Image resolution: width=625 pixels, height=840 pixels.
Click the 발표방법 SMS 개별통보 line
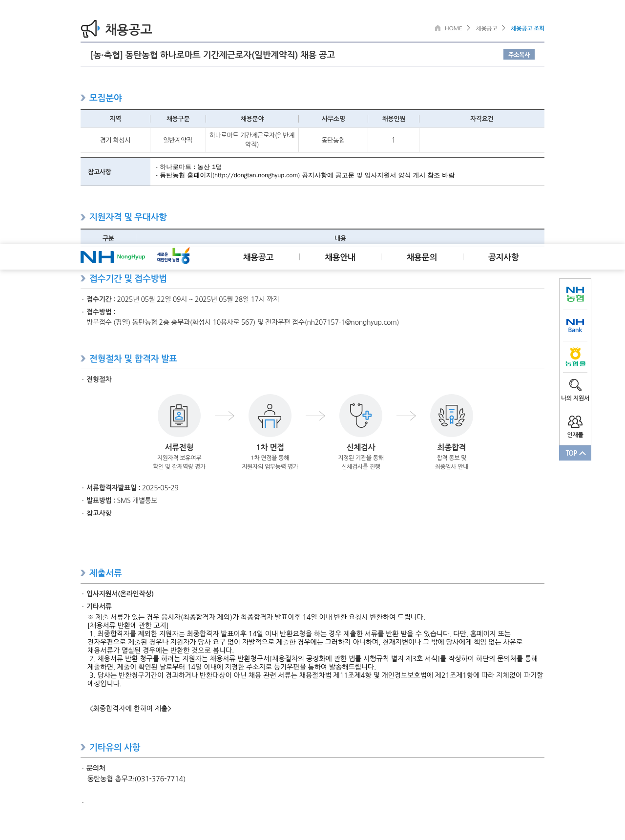[x=122, y=501]
